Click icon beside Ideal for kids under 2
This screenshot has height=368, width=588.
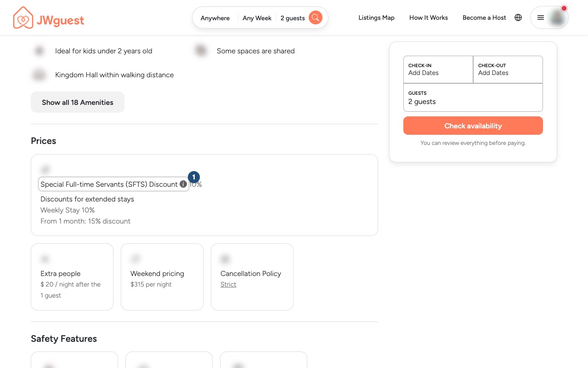40,51
